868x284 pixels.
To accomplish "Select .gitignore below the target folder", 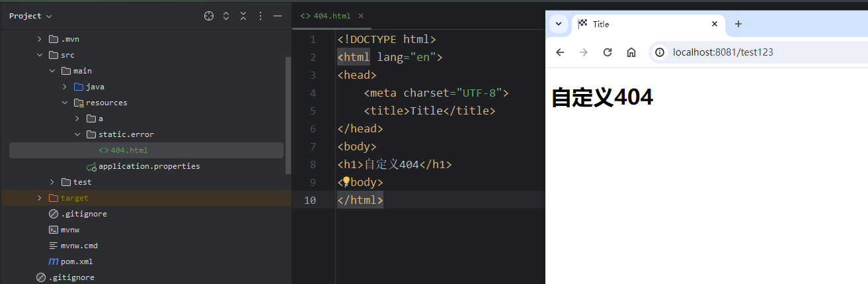I will point(83,214).
